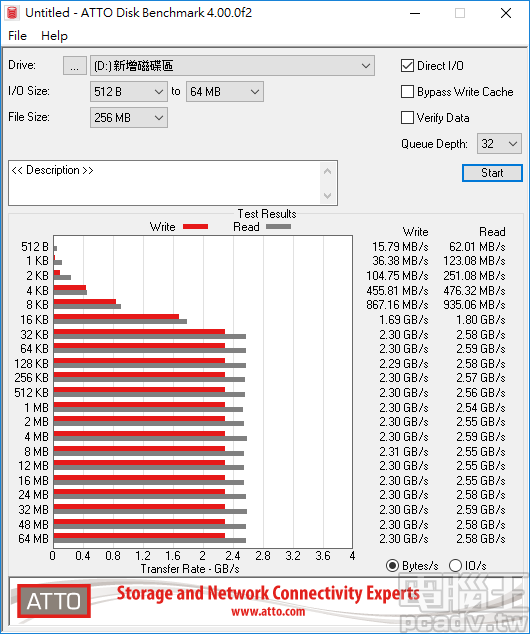The image size is (530, 634).
Task: Click the ATTO app icon in title bar
Action: pos(12,13)
